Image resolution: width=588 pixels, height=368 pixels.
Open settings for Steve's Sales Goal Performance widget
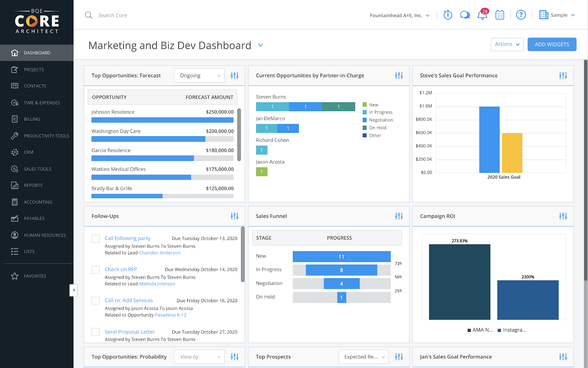[563, 75]
